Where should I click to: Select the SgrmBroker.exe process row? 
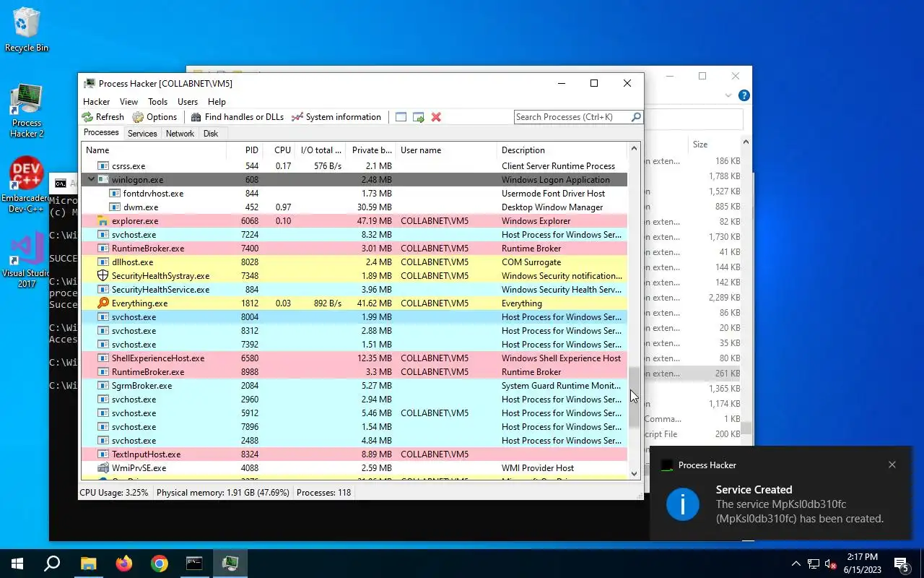(x=354, y=386)
